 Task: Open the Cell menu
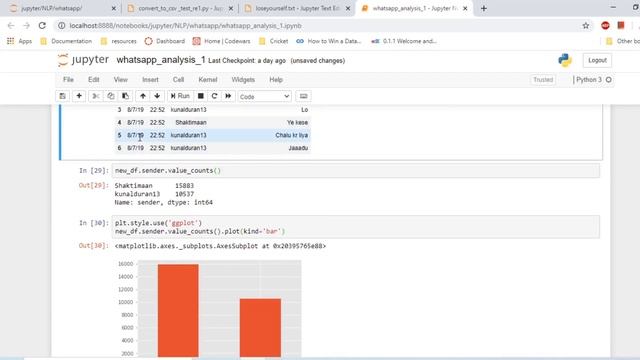coord(178,80)
